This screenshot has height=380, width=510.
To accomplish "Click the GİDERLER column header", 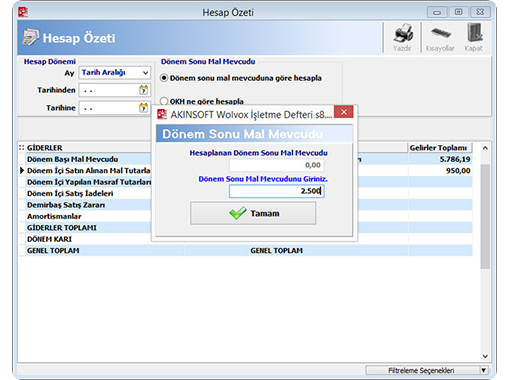I will [x=88, y=148].
